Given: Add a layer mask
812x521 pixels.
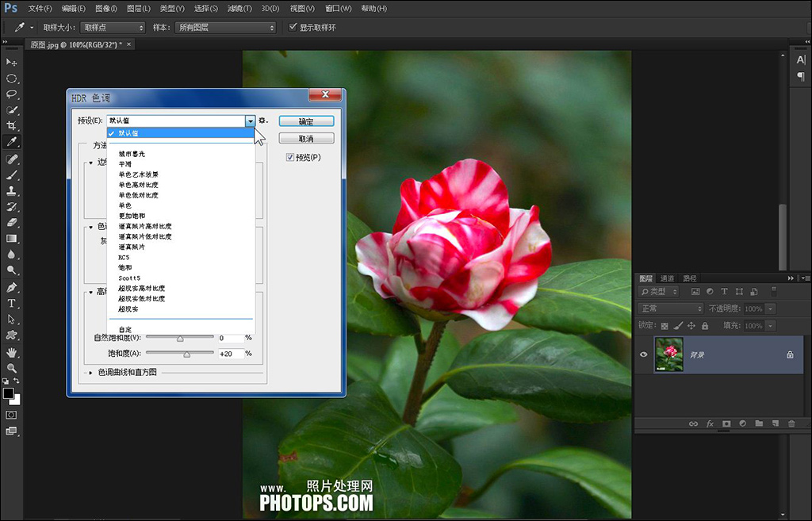Looking at the screenshot, I should [x=726, y=423].
